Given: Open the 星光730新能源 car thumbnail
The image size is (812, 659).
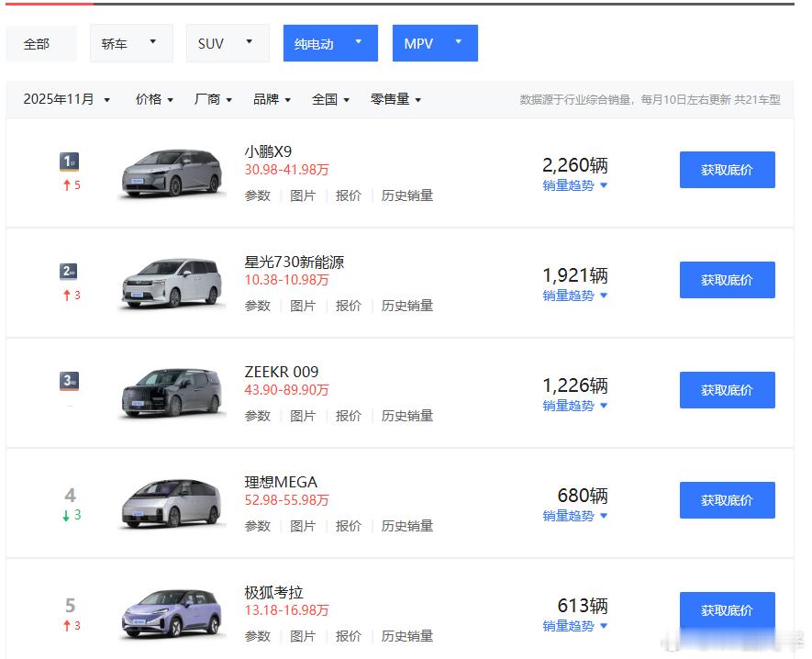Looking at the screenshot, I should pyautogui.click(x=172, y=284).
